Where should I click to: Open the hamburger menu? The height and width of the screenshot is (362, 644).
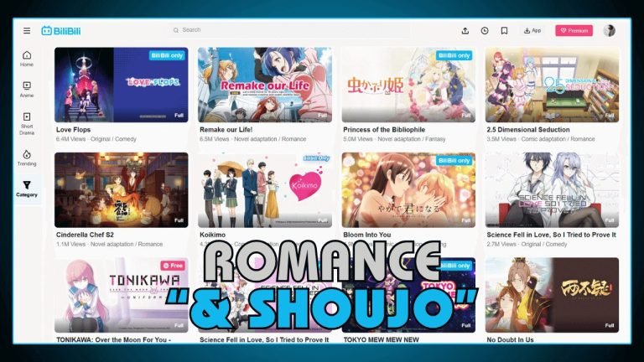(27, 30)
